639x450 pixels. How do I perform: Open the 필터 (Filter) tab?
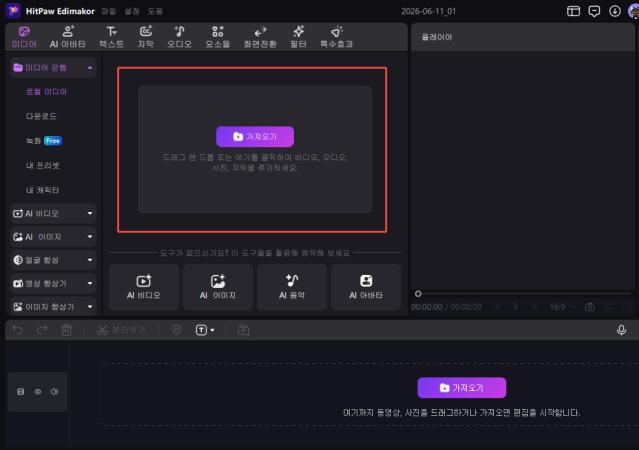[298, 37]
